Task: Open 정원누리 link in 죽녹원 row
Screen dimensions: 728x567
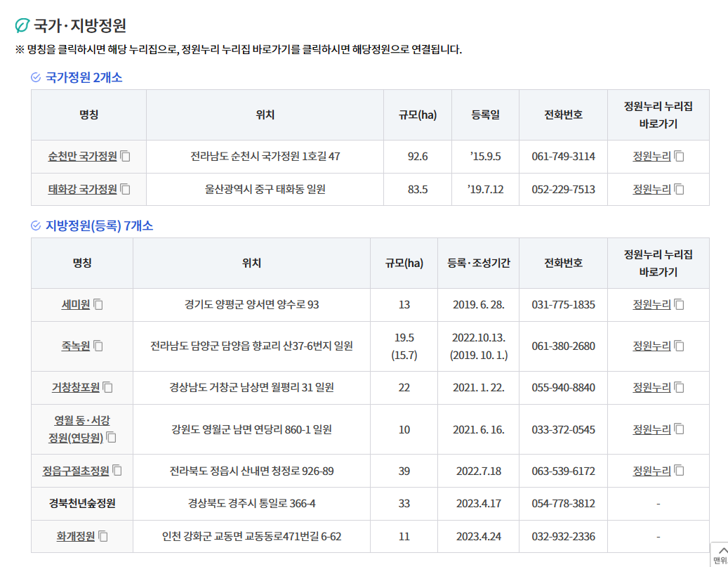Action: click(x=651, y=346)
